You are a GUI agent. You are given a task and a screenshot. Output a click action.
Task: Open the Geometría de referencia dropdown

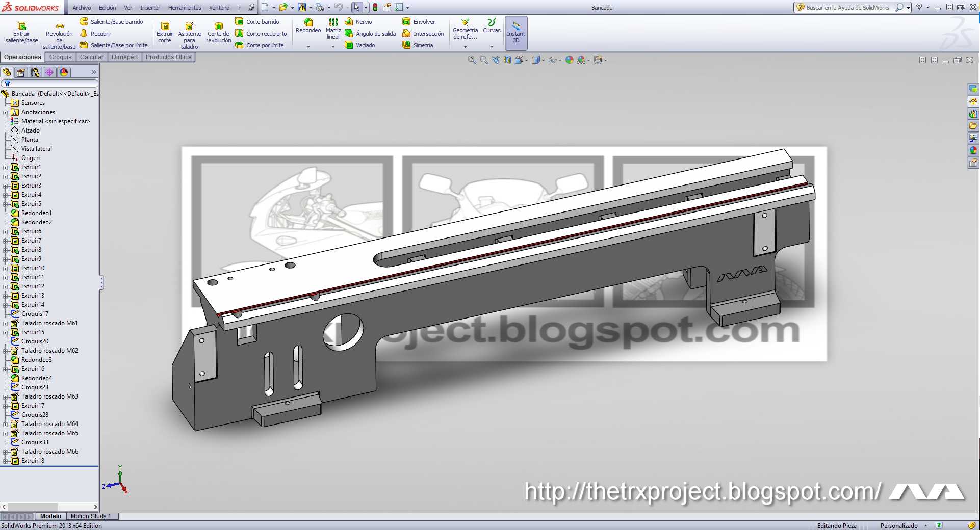(x=465, y=47)
